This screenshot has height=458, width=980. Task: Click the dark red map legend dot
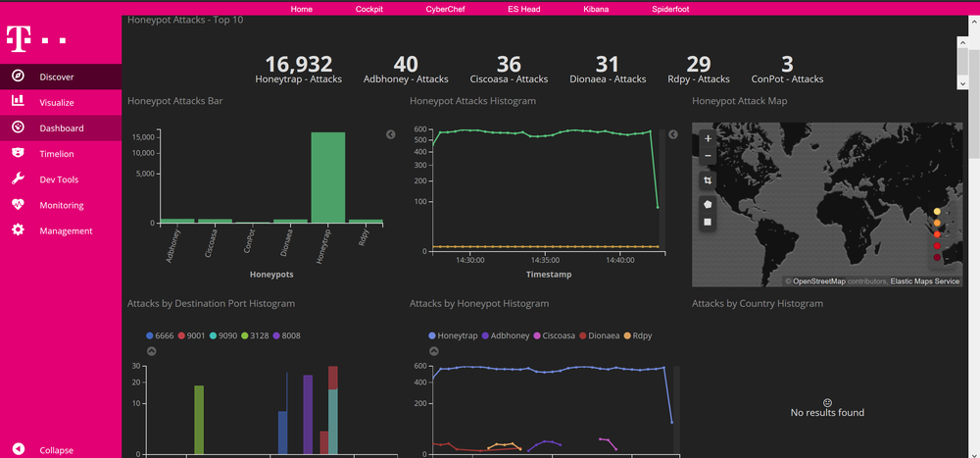(x=937, y=257)
